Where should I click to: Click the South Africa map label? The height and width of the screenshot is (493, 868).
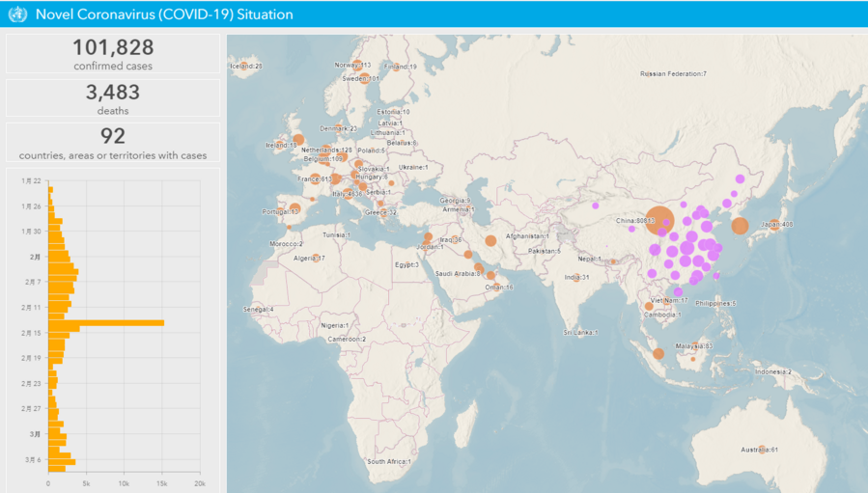388,462
